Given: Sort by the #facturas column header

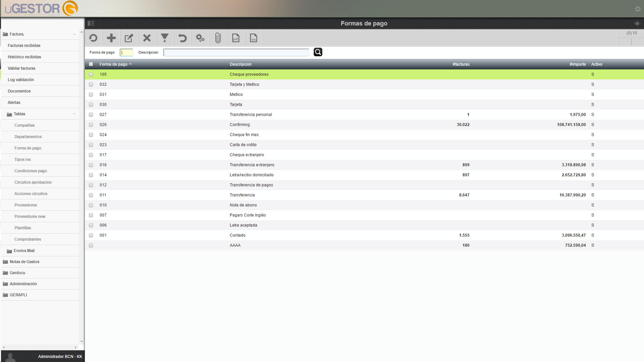Looking at the screenshot, I should pos(461,64).
